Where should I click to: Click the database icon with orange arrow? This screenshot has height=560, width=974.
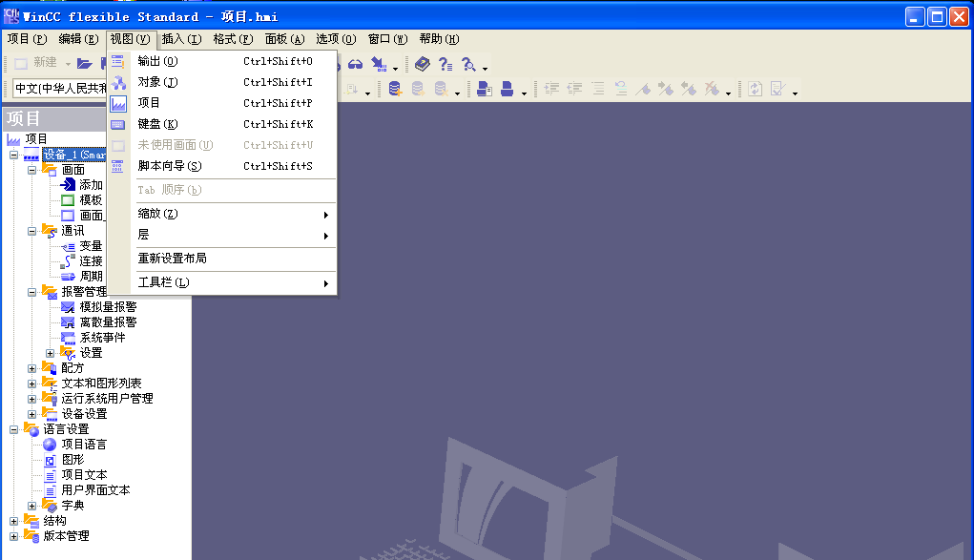(x=418, y=89)
